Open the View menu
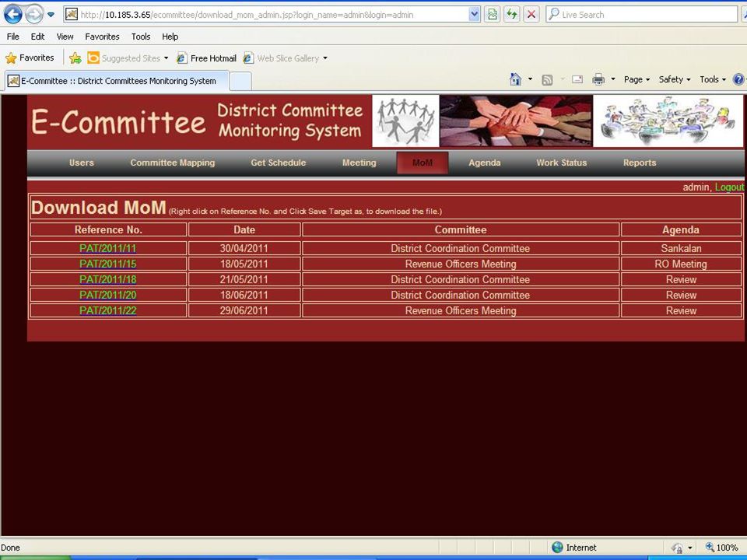Screen dimensions: 747x560 (x=65, y=37)
